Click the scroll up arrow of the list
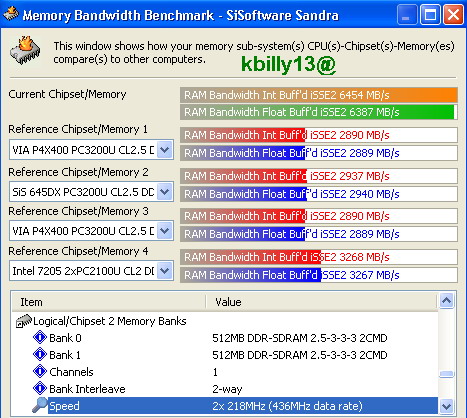This screenshot has height=418, width=467. [446, 301]
